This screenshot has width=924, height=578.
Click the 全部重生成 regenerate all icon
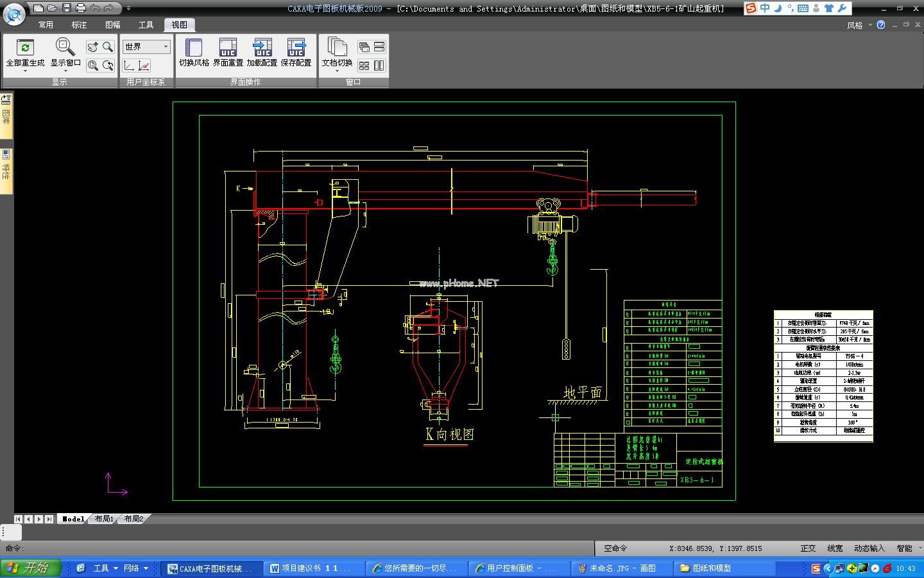(x=25, y=48)
